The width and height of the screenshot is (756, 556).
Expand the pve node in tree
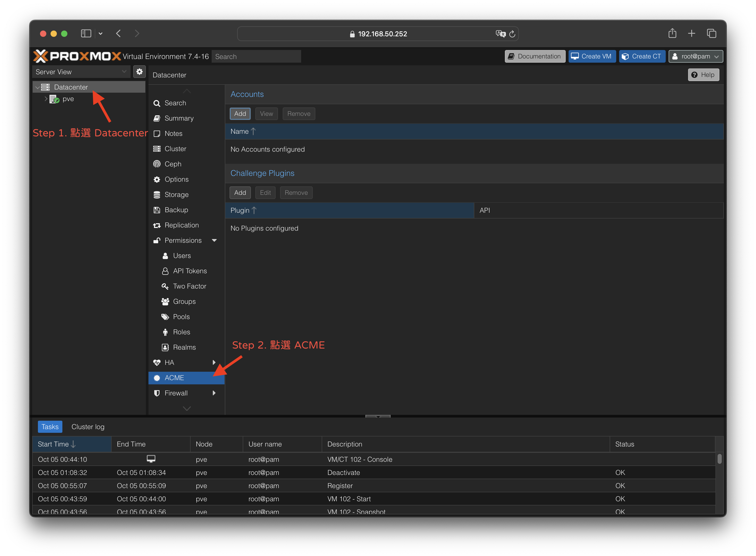click(46, 99)
